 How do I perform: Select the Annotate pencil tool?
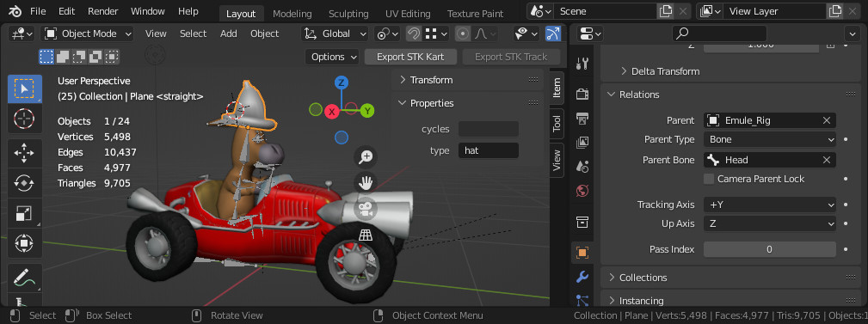coord(24,277)
